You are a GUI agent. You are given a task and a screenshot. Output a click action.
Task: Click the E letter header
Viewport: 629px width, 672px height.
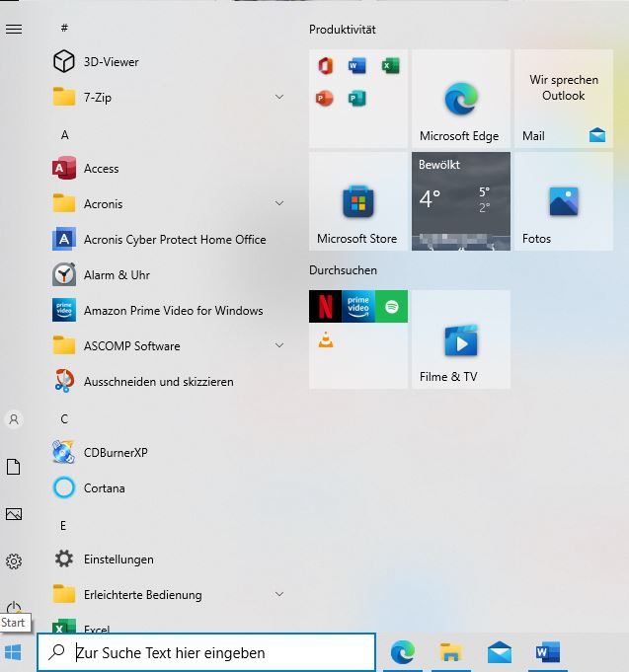tap(63, 526)
